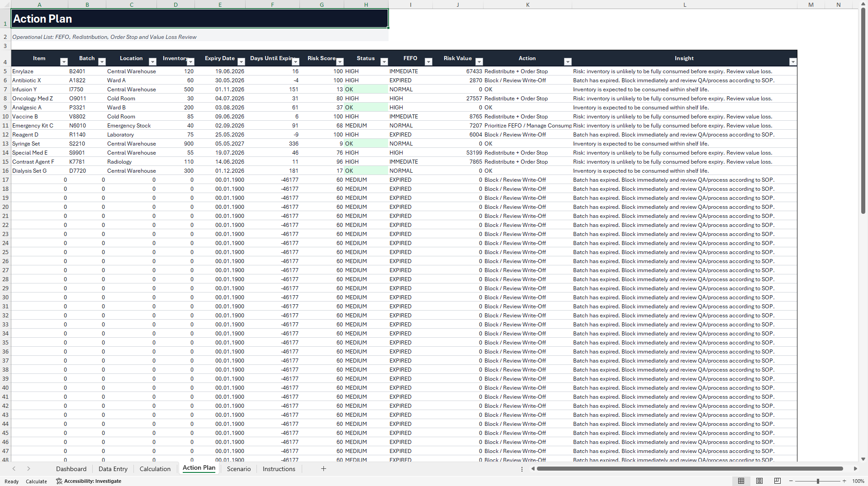Select batch cell K7781
Image resolution: width=868 pixels, height=486 pixels.
pyautogui.click(x=87, y=161)
